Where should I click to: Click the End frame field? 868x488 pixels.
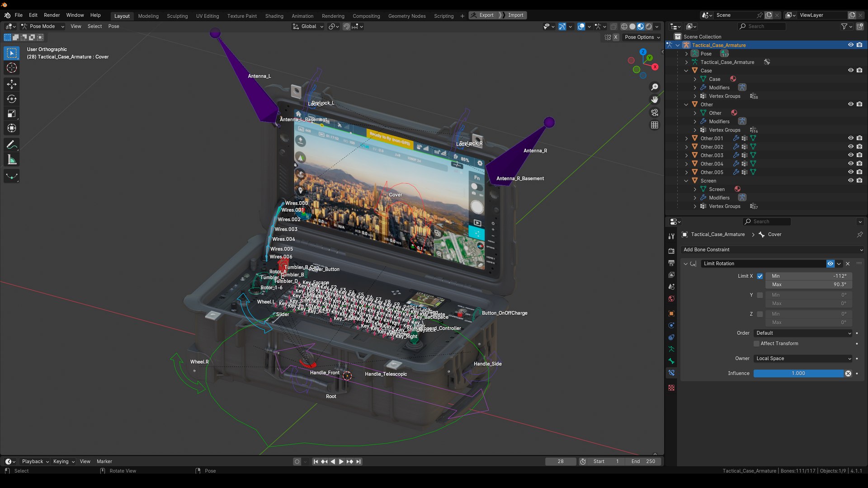click(x=643, y=462)
